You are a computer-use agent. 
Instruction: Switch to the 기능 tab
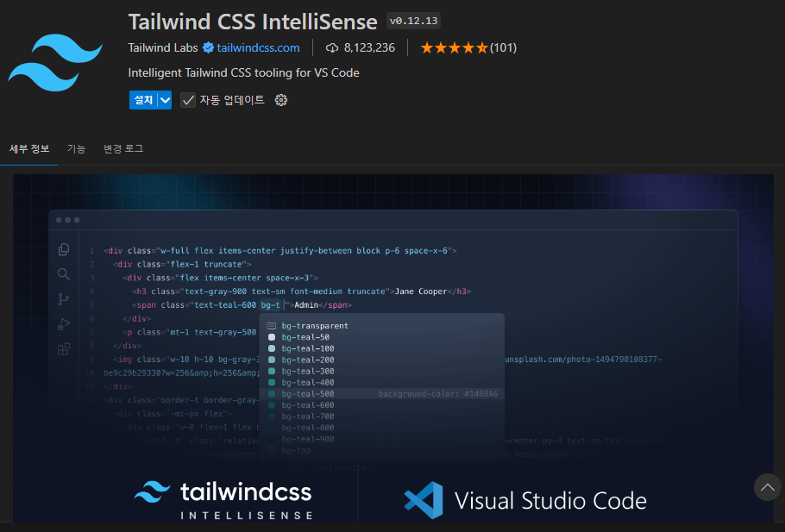76,147
